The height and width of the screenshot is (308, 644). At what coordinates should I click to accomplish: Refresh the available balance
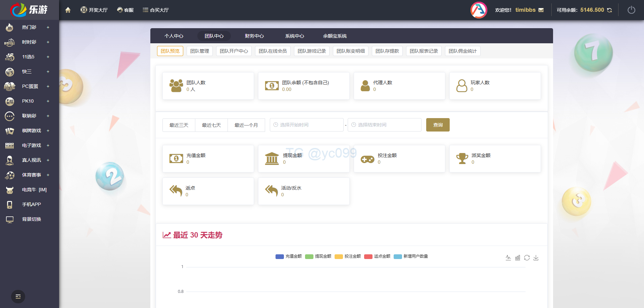tap(609, 10)
